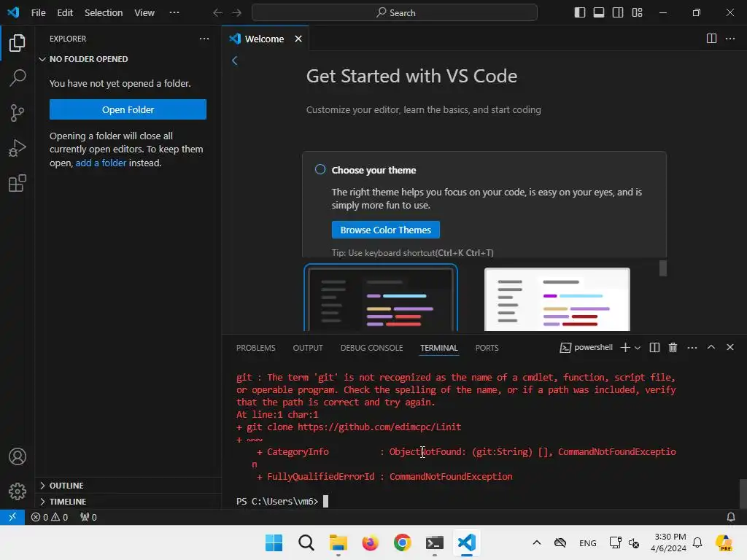Open the Edit menu

point(65,13)
